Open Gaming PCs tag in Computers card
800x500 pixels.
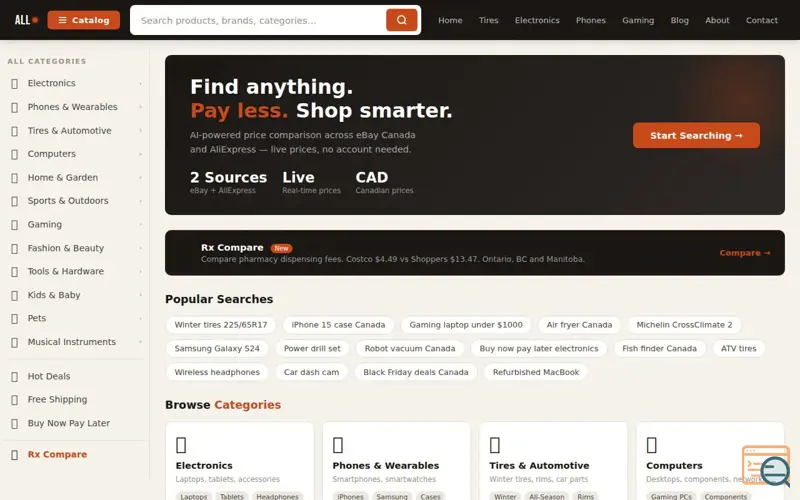click(x=671, y=496)
